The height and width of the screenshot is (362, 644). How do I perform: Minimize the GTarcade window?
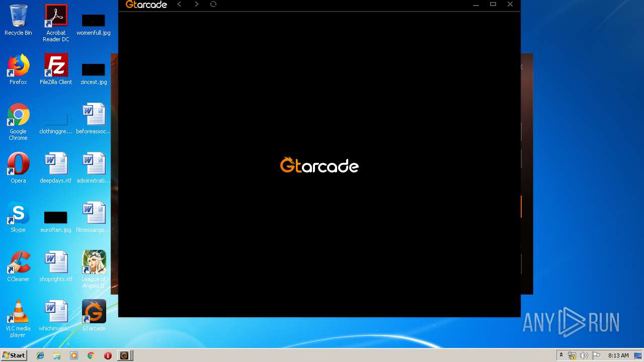(476, 5)
